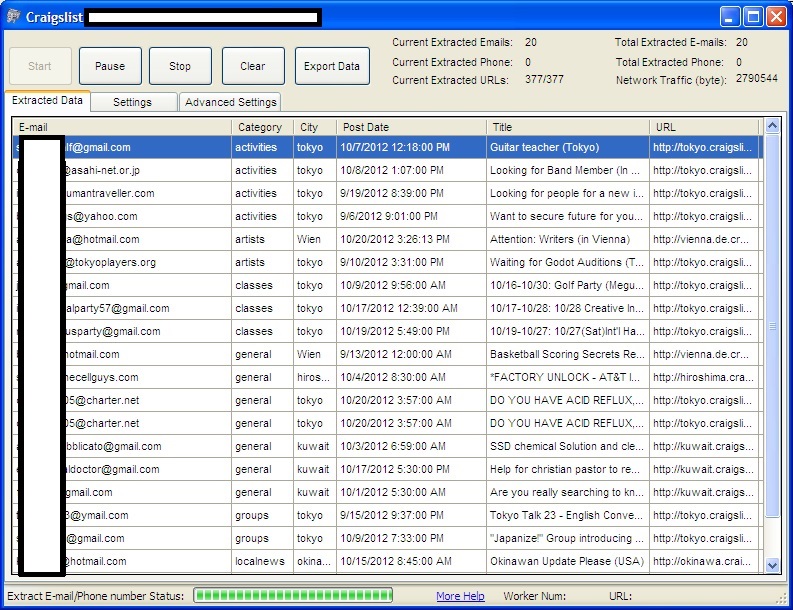Viewport: 793px width, 610px height.
Task: Minimize the Craigslist window
Action: [x=729, y=17]
